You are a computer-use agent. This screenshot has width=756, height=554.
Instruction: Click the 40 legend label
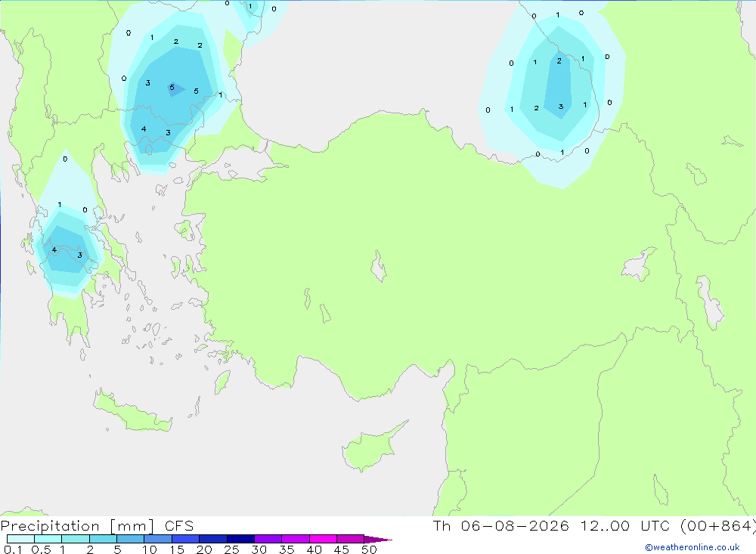pyautogui.click(x=314, y=549)
